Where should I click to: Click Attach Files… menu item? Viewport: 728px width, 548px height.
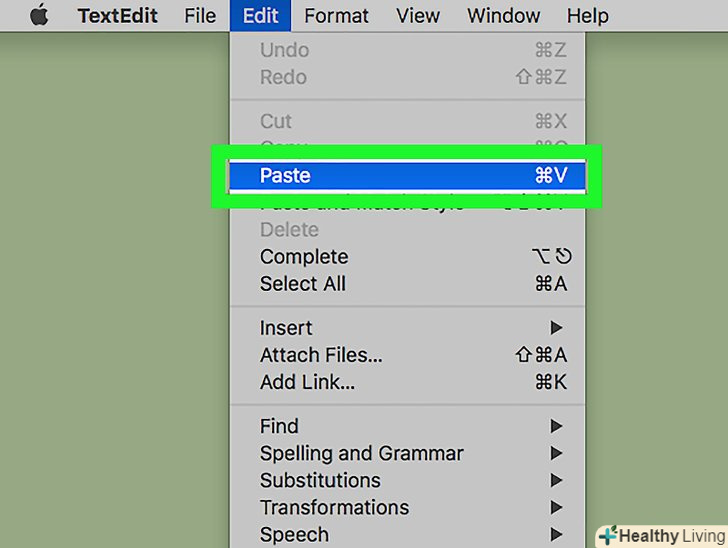pos(321,355)
